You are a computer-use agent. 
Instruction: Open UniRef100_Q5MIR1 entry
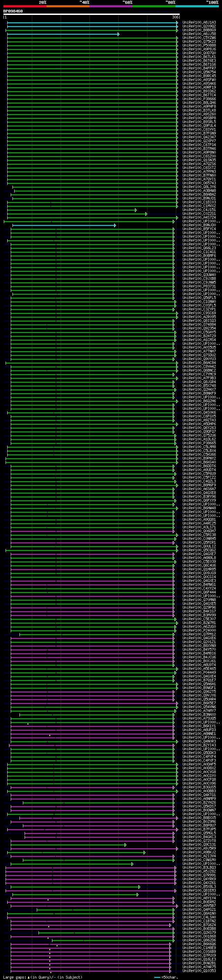[199, 542]
